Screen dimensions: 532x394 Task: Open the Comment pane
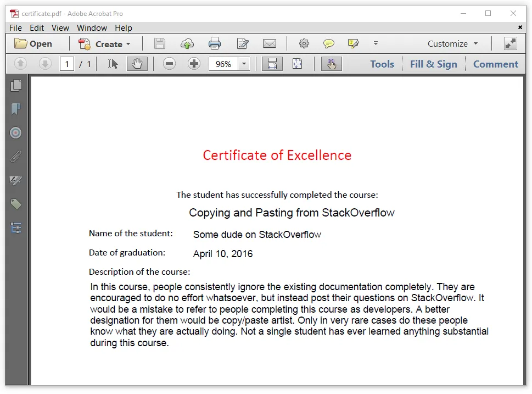coord(495,64)
